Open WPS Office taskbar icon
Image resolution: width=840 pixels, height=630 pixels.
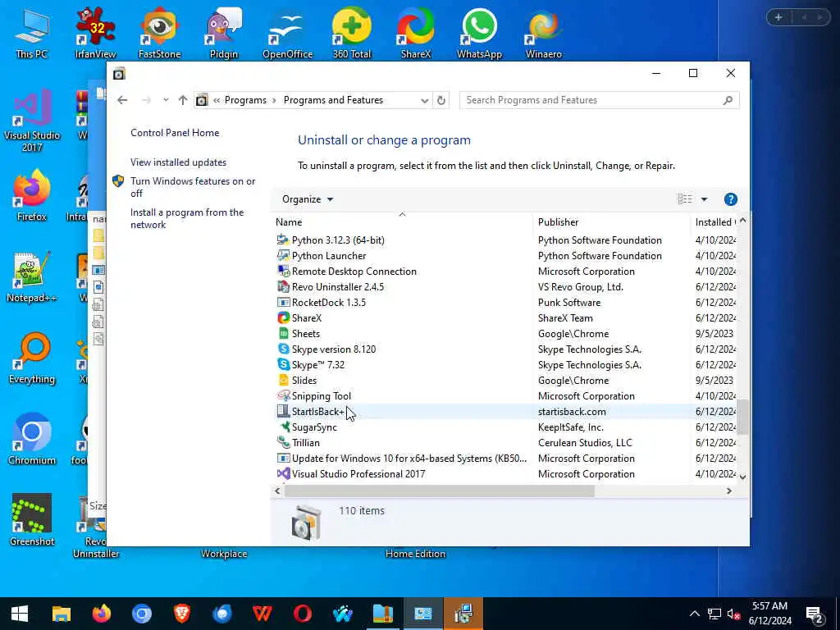coord(262,614)
